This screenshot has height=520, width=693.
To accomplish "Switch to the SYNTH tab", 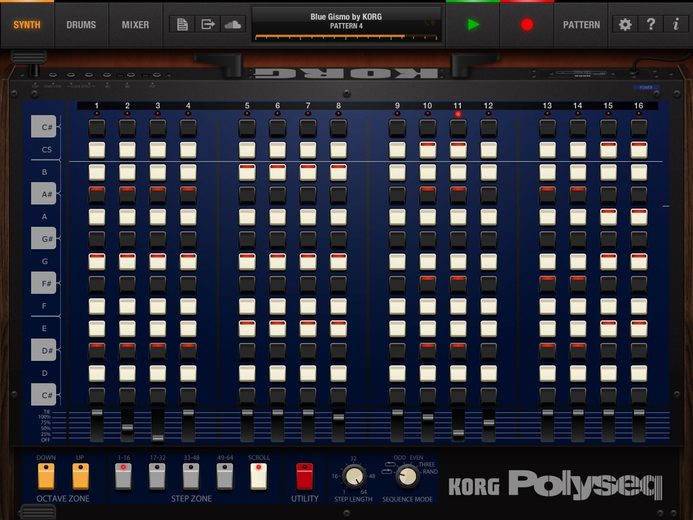I will (x=27, y=25).
